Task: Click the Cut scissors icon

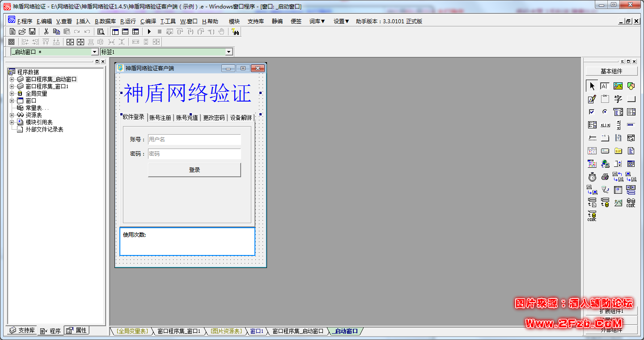Action: 46,32
